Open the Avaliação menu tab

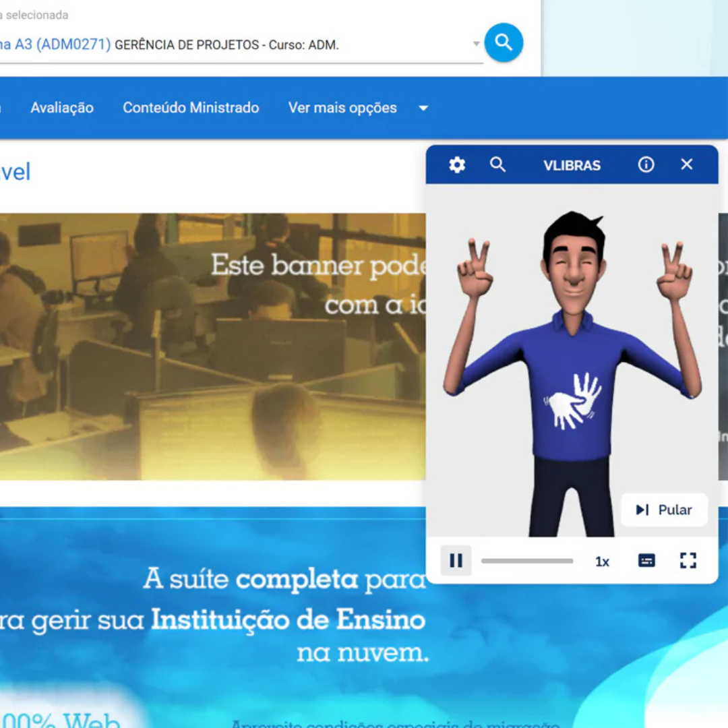(x=62, y=108)
